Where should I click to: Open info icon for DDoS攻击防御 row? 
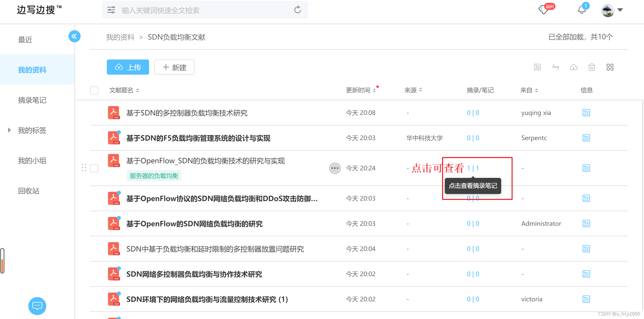(586, 198)
